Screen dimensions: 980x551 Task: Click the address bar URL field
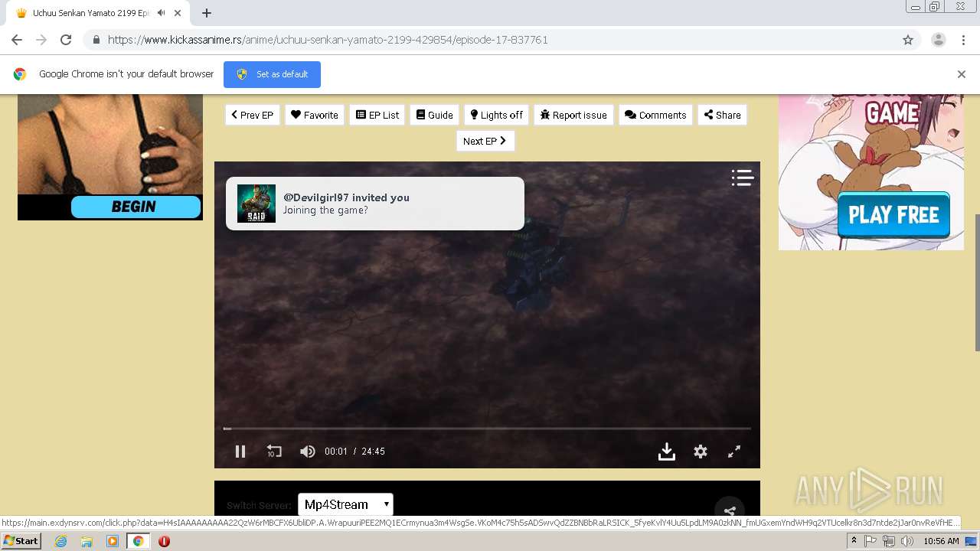(490, 40)
